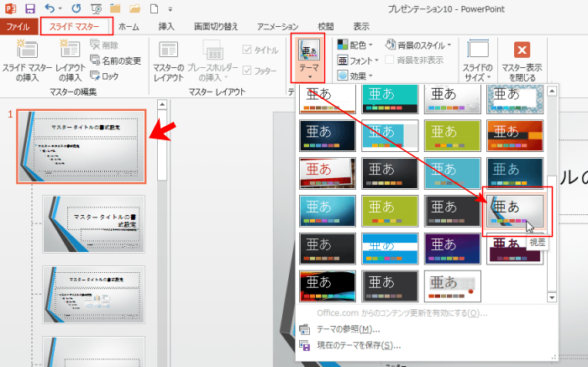Open the 表示 tab
This screenshot has height=367, width=588.
click(361, 27)
